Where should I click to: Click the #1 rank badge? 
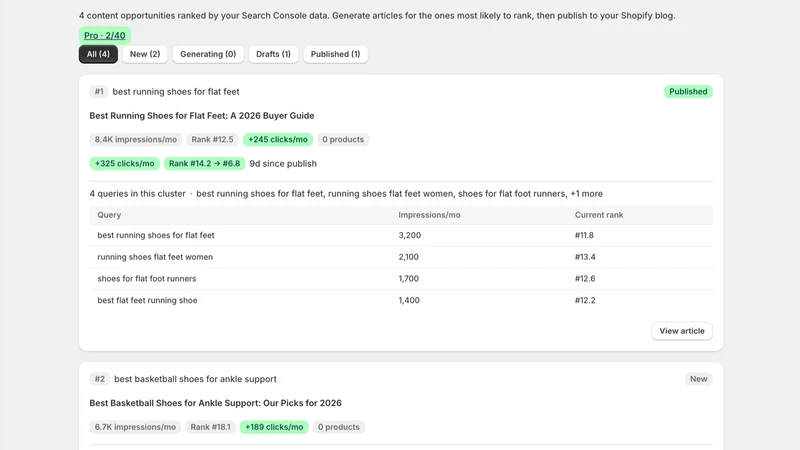coord(99,91)
